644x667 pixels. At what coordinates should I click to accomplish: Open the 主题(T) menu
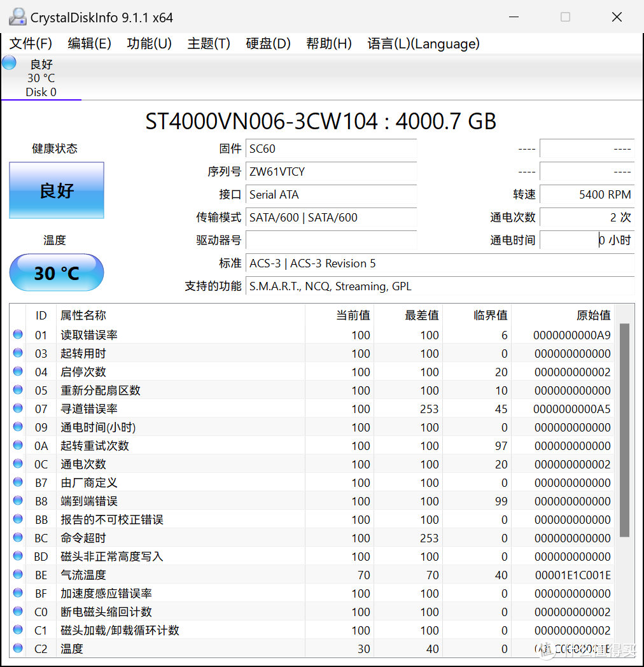click(x=208, y=43)
